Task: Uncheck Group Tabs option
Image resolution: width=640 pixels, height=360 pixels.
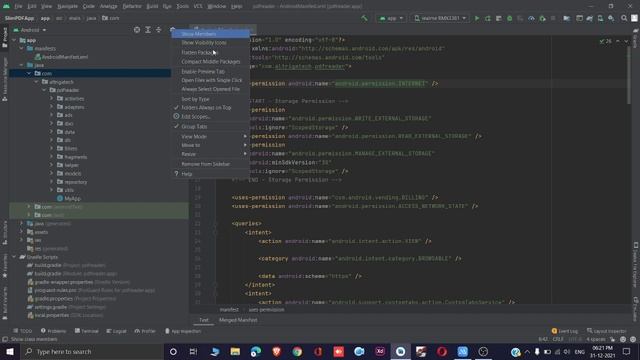Action: pos(211,127)
